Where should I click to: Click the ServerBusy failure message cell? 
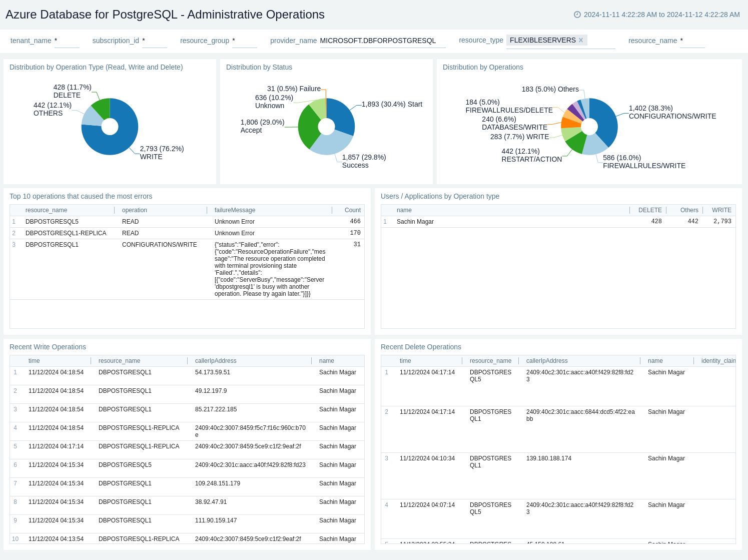point(270,269)
